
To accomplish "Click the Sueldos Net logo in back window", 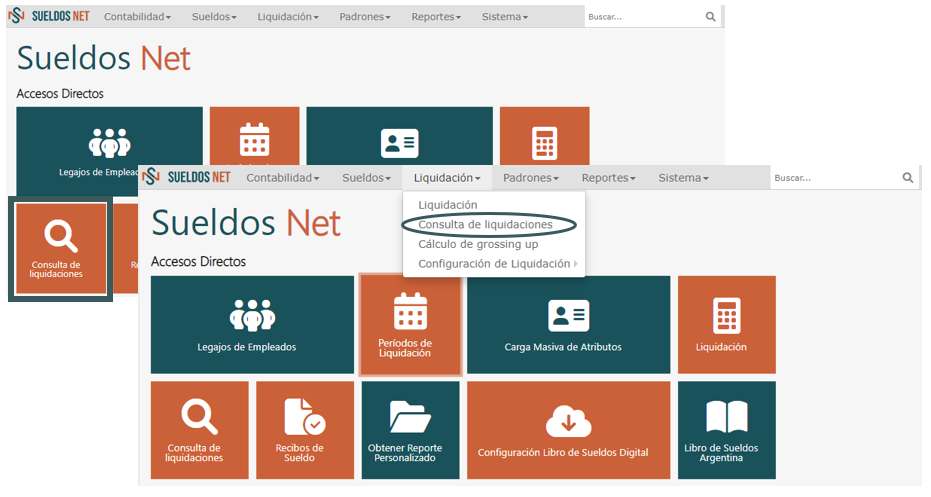I will (49, 16).
